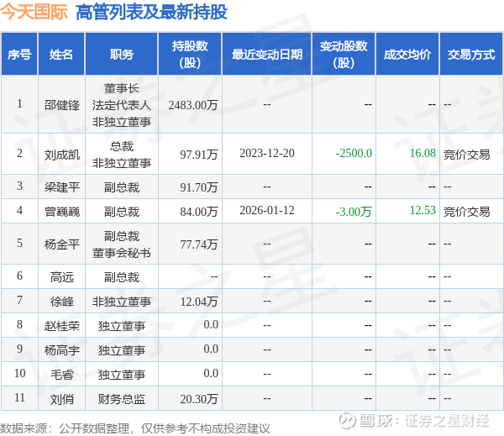Click 独立董事 in 毛睿's row

pos(122,375)
